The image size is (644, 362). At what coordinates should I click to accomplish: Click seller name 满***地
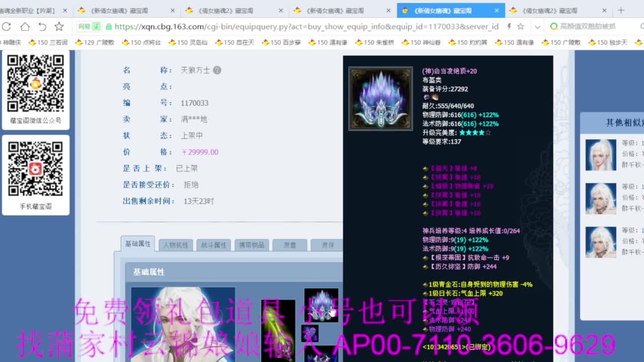pyautogui.click(x=194, y=119)
